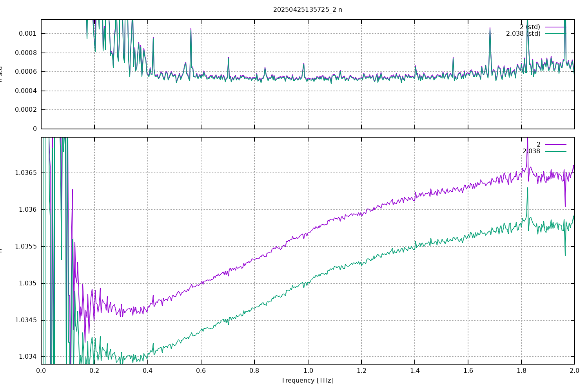Click the 0.4 tick label on the frequency axis
The image size is (588, 392).
pos(148,370)
